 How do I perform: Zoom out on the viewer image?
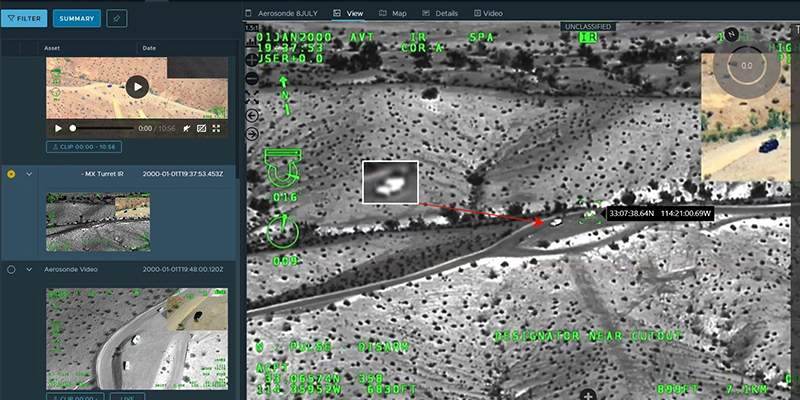click(x=252, y=78)
